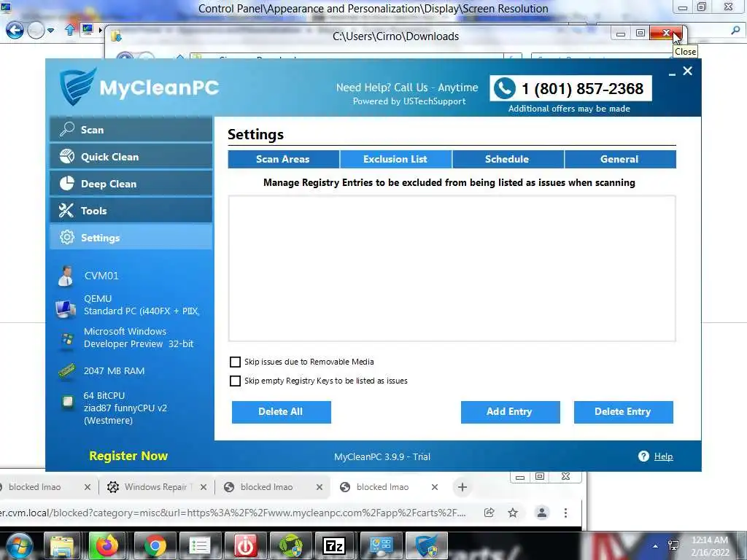The width and height of the screenshot is (747, 560).
Task: Click the Tools wrench icon
Action: pos(66,210)
